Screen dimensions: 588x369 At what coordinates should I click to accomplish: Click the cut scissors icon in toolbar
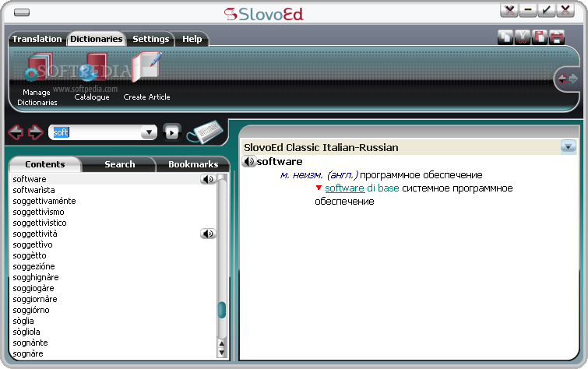tap(523, 37)
